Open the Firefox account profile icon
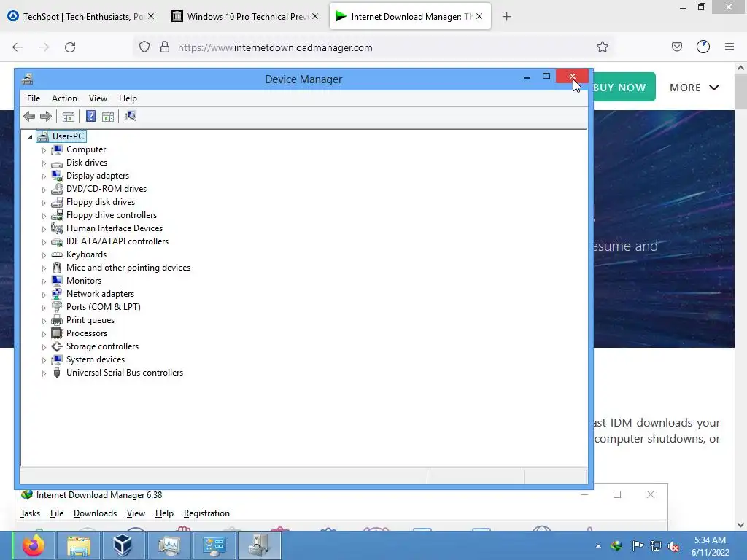747x560 pixels. 703,47
